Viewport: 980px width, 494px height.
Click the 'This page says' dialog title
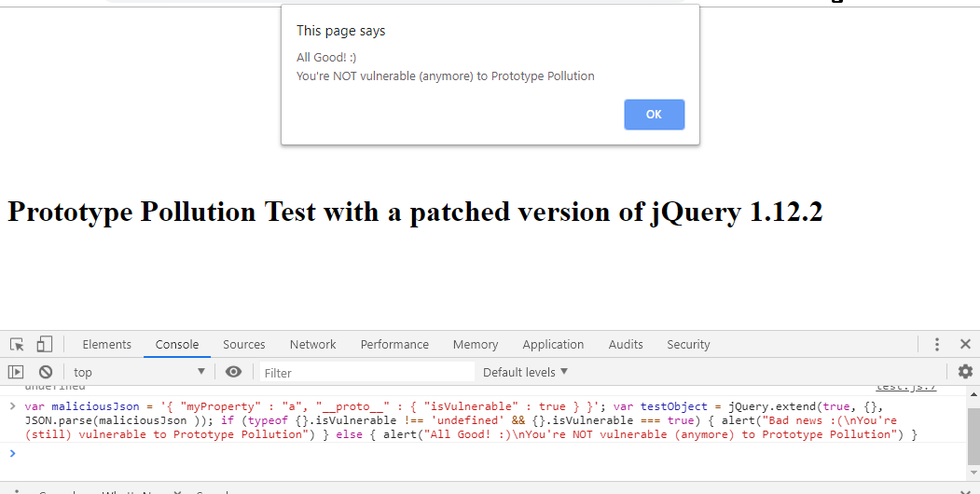tap(340, 31)
